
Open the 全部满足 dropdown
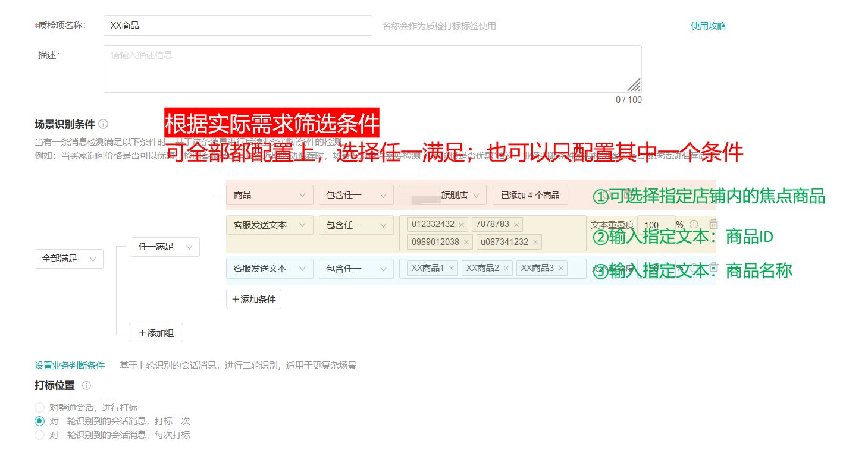69,259
